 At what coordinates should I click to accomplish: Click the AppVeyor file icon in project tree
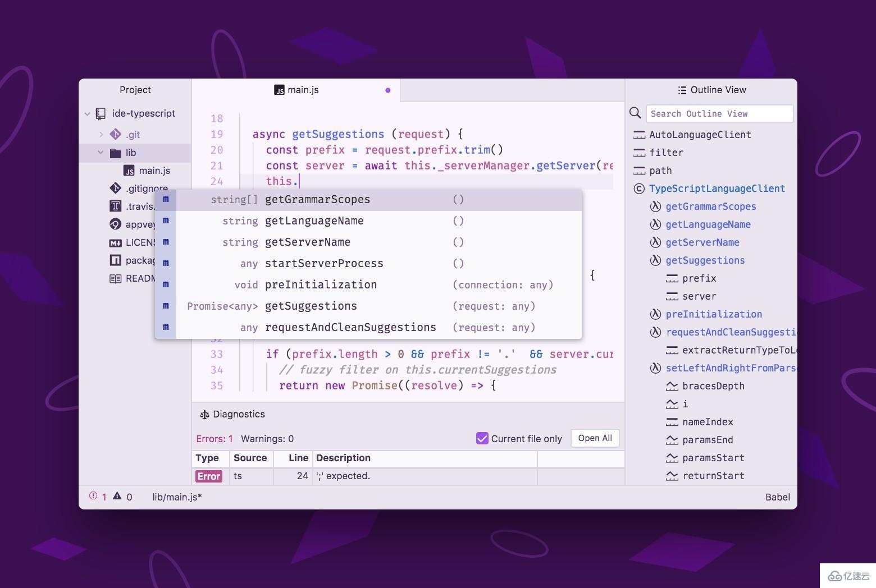[x=115, y=224]
